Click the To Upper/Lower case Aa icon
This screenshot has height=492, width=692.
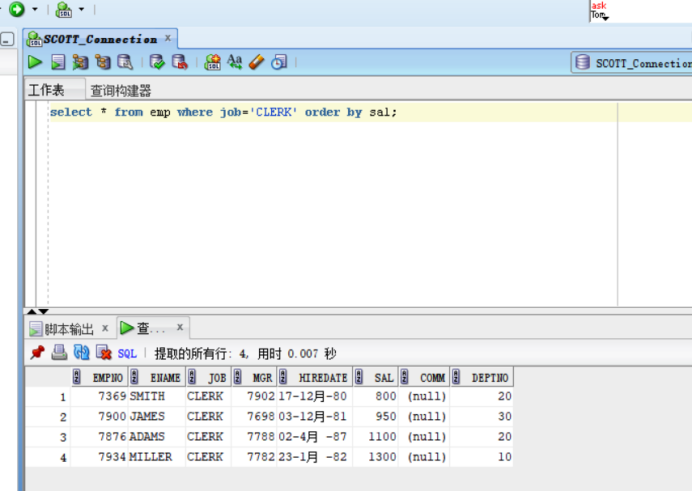tap(234, 62)
